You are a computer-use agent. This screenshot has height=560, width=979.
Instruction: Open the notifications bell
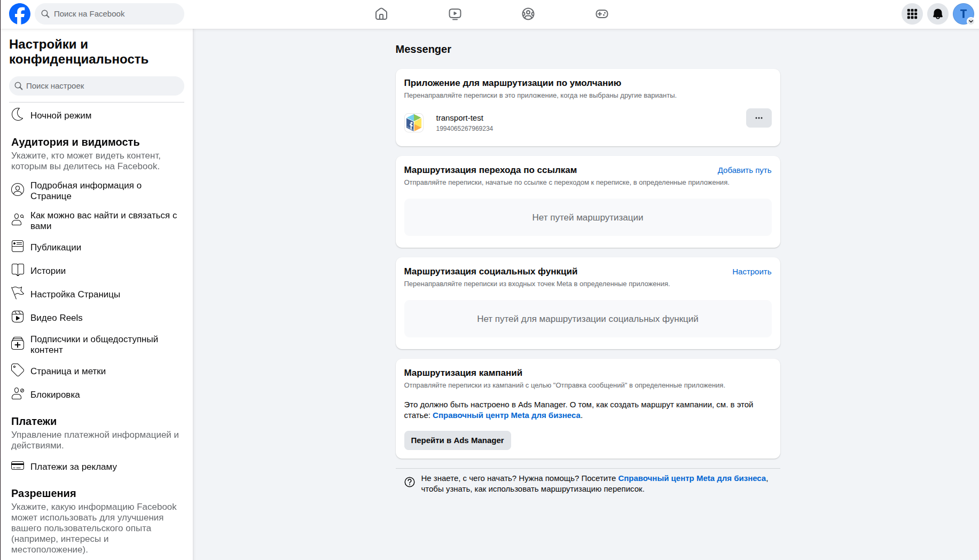[938, 14]
